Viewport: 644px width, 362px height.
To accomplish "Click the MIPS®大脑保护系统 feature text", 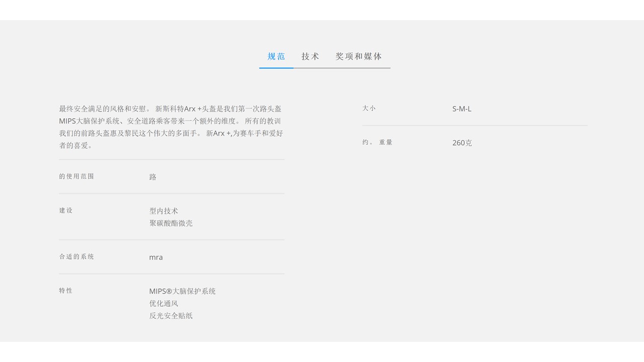I will [182, 292].
